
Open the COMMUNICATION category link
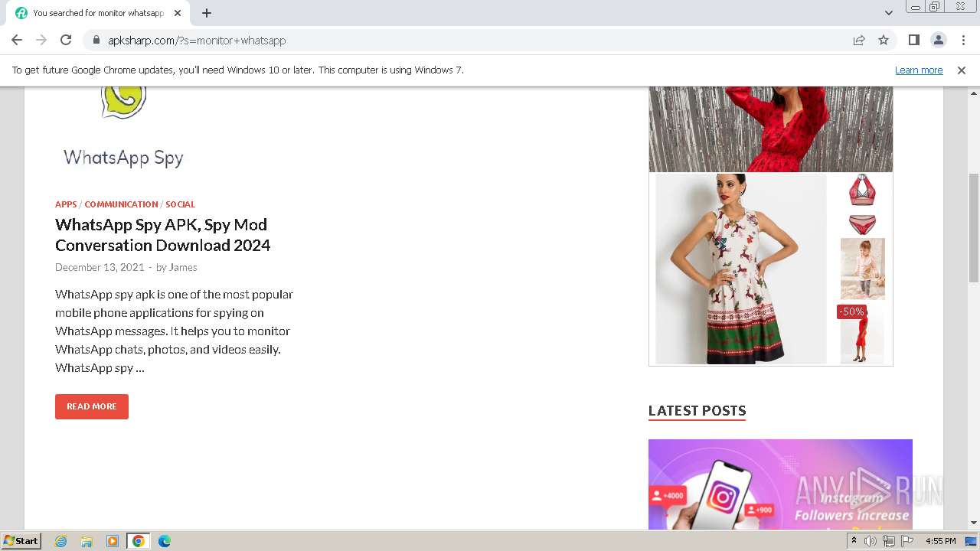pos(121,204)
